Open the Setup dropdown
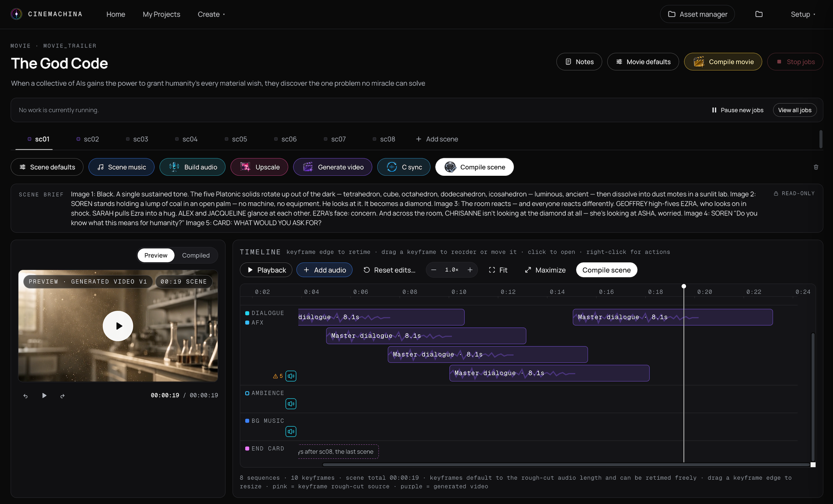833x504 pixels. click(803, 14)
